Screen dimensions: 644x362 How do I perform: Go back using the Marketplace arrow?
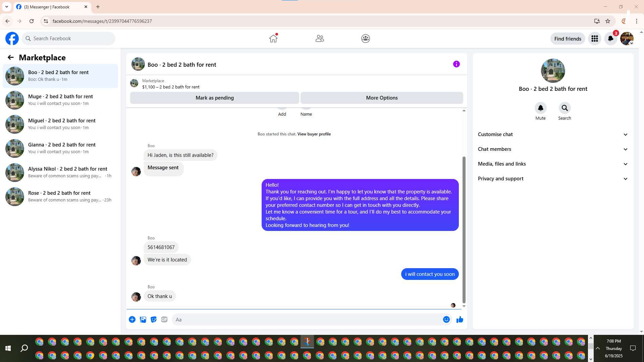click(x=11, y=58)
